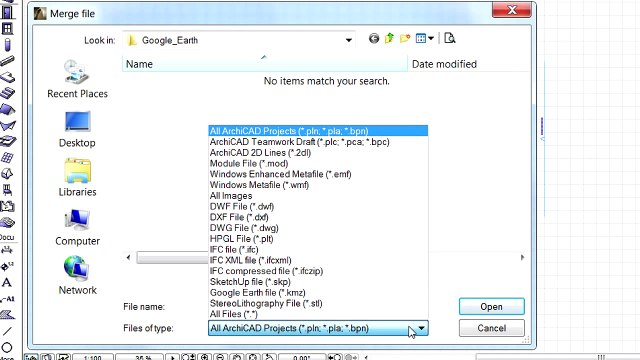
Task: Select the Roof tool in toolbox
Action: (7, 109)
